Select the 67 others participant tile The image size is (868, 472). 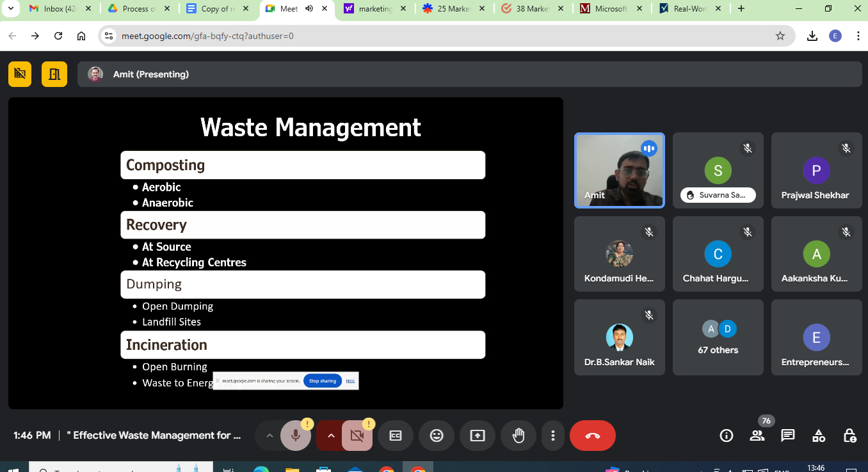click(x=718, y=337)
